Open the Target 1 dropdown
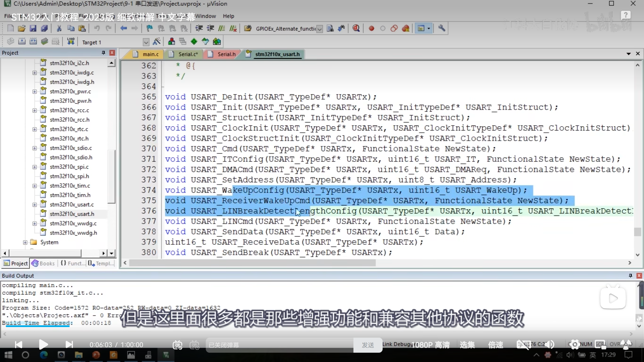This screenshot has height=362, width=644. [146, 42]
